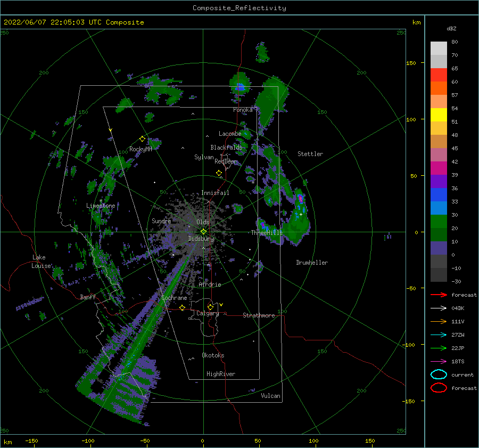The width and height of the screenshot is (479, 448).
Task: Click the Composite_Reflectivity title
Action: 240,8
